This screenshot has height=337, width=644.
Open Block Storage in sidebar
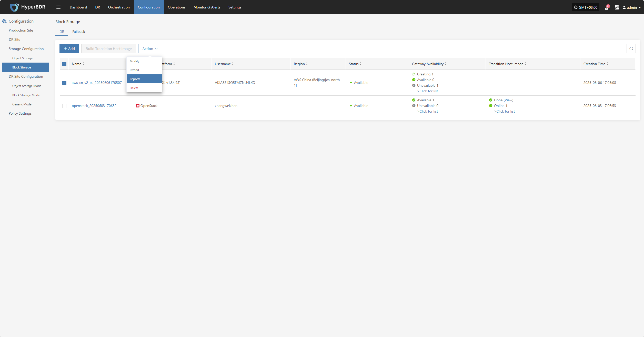pos(26,67)
